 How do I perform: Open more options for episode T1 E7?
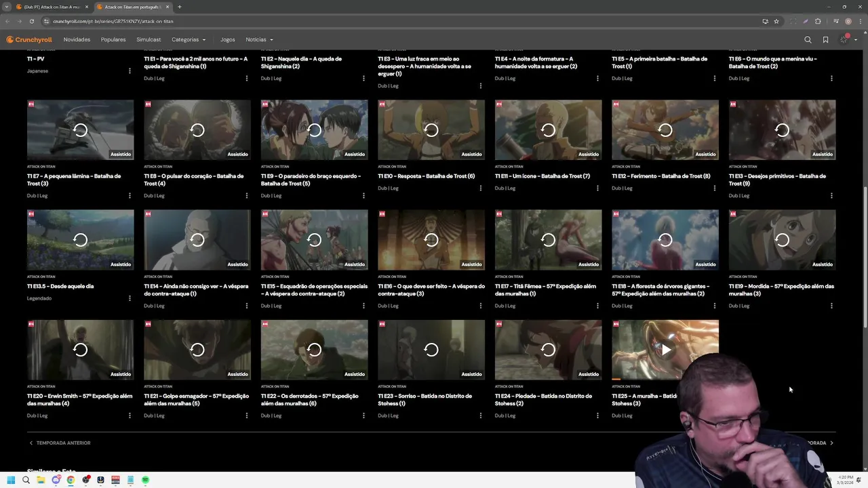coord(130,195)
